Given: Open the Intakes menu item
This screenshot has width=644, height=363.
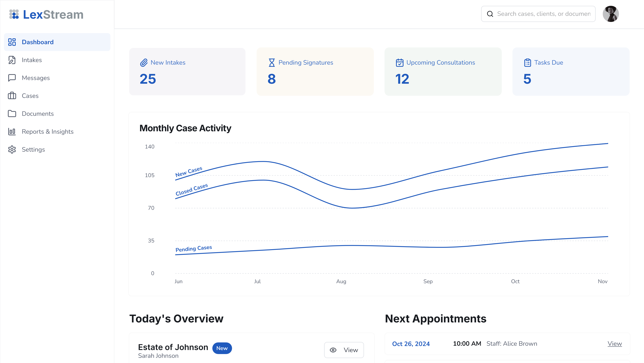Looking at the screenshot, I should point(32,60).
